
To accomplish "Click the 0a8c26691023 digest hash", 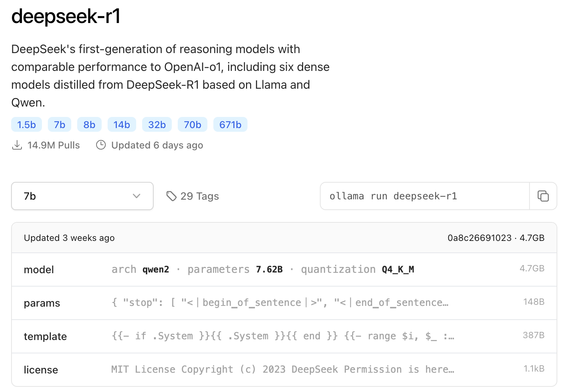I will pos(479,238).
